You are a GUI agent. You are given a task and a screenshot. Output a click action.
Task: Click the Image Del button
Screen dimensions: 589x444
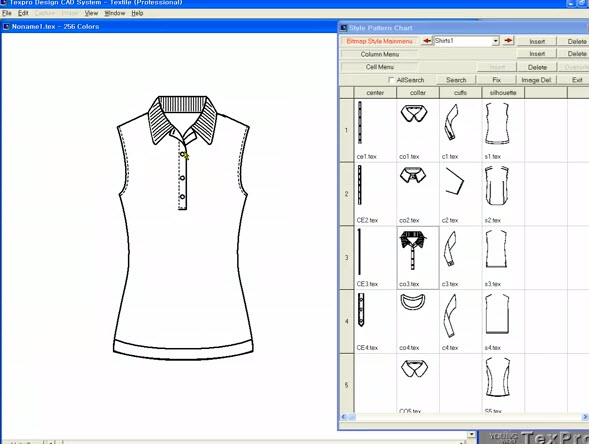click(536, 80)
